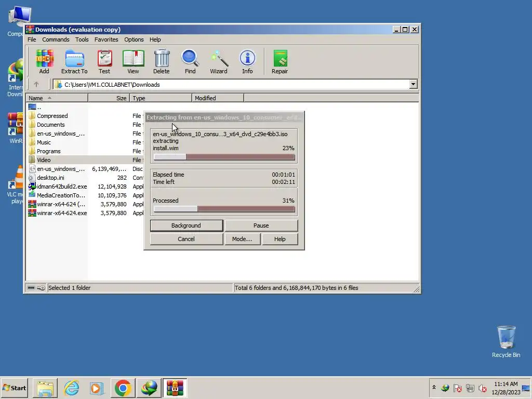Click the Add toolbar icon
This screenshot has width=532, height=399.
click(44, 62)
